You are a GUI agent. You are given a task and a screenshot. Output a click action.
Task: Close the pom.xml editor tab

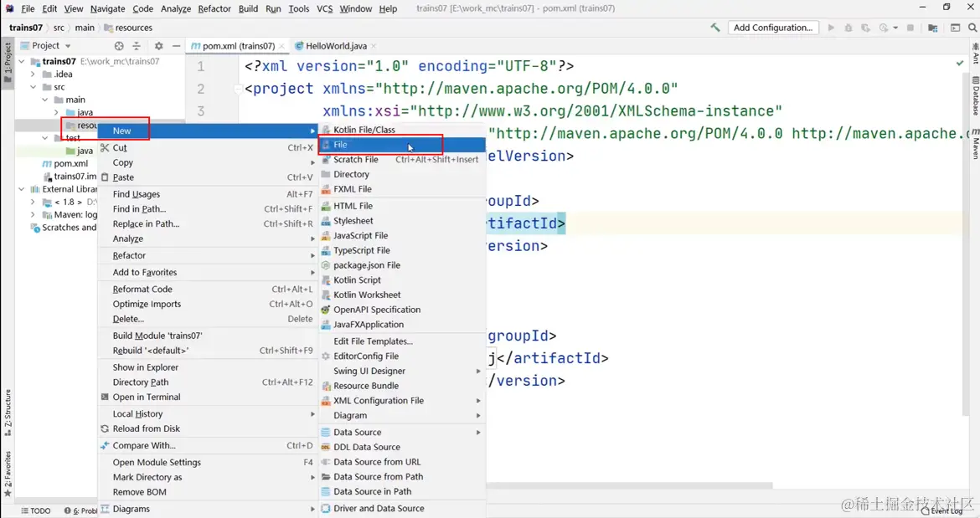pyautogui.click(x=281, y=46)
